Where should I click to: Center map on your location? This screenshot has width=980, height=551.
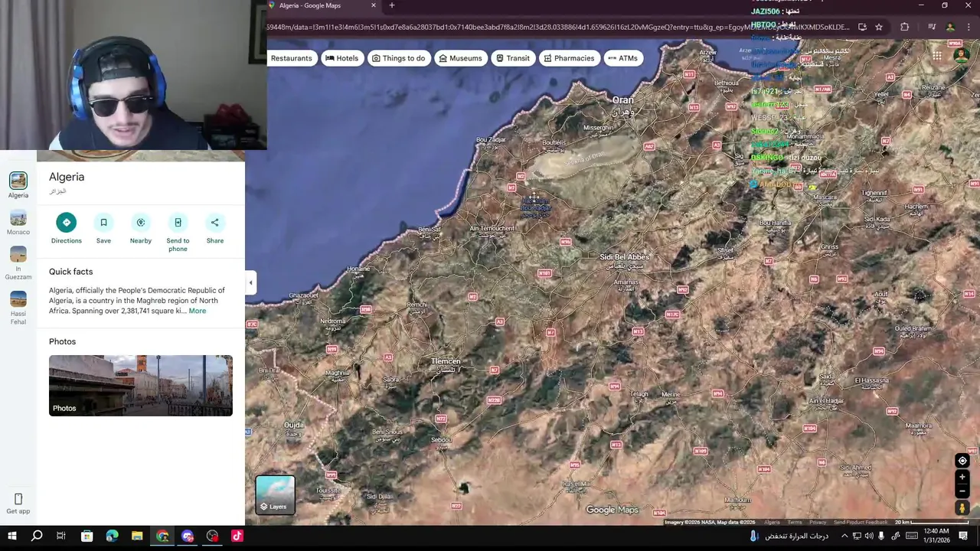[962, 461]
